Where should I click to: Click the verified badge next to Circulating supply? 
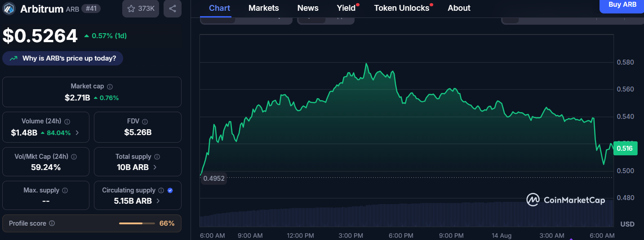point(170,191)
